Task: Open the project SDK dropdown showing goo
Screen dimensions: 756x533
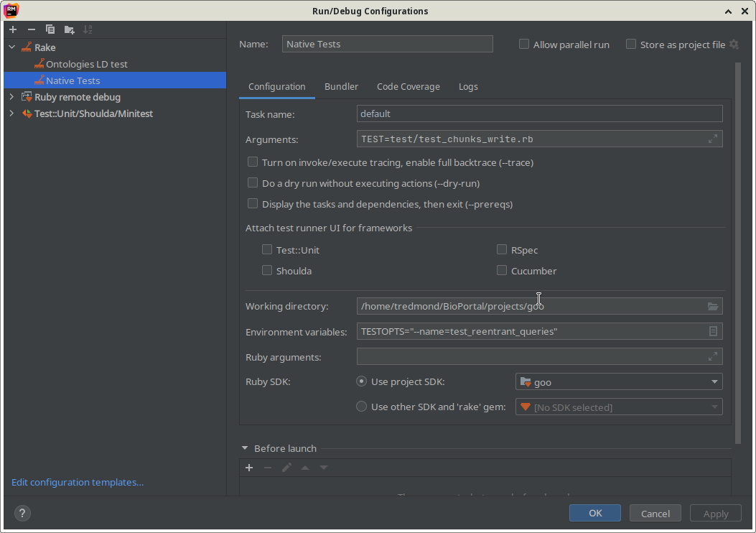Action: (x=714, y=381)
